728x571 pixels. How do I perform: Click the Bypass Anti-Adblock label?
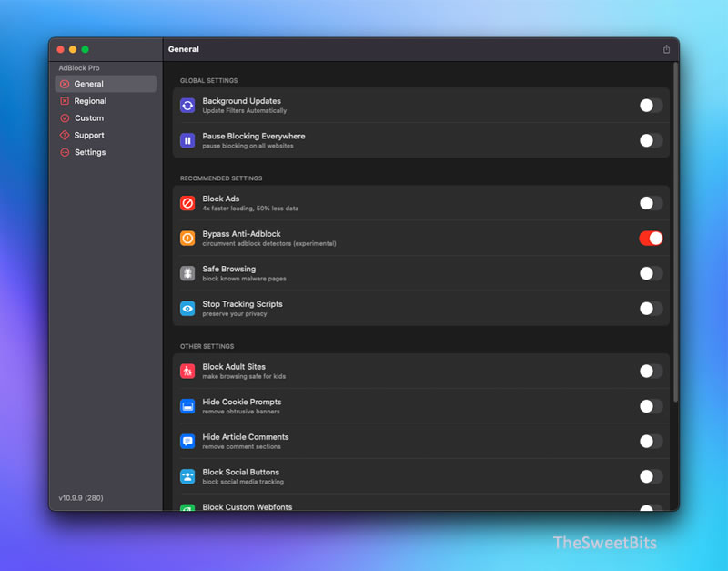pos(241,234)
